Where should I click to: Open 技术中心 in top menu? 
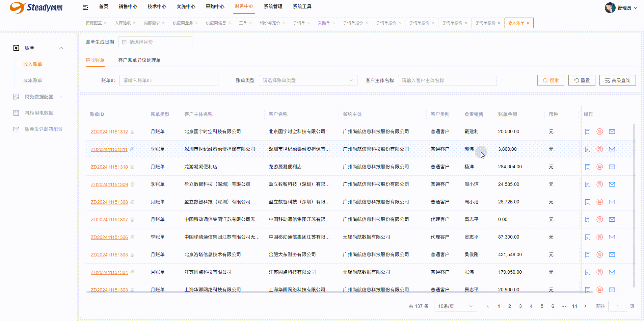(157, 7)
